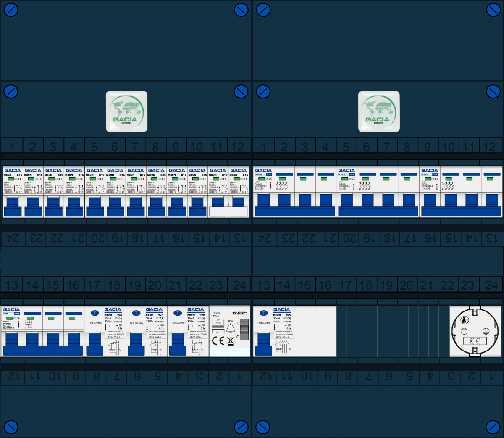504x438 pixels.
Task: Toggle the M80N B16 breaker at left panel position 8
Action: click(x=157, y=206)
